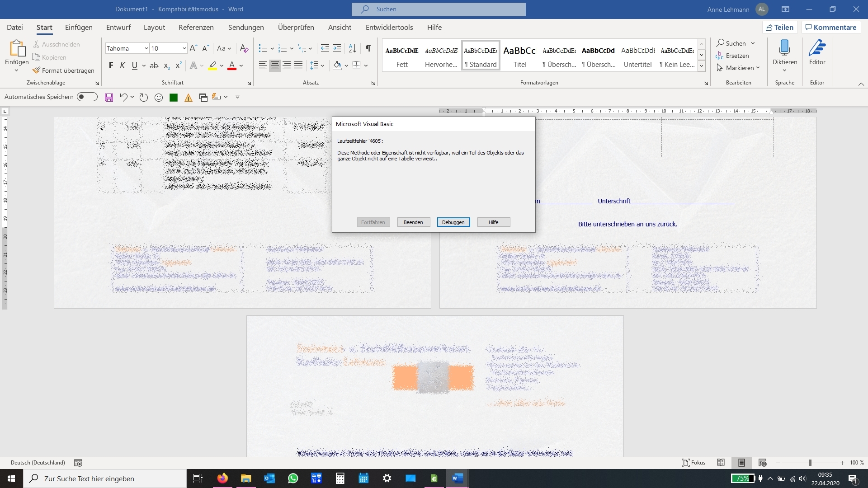Screen dimensions: 868x488
Task: Click in the Suchen search field
Action: click(x=439, y=9)
